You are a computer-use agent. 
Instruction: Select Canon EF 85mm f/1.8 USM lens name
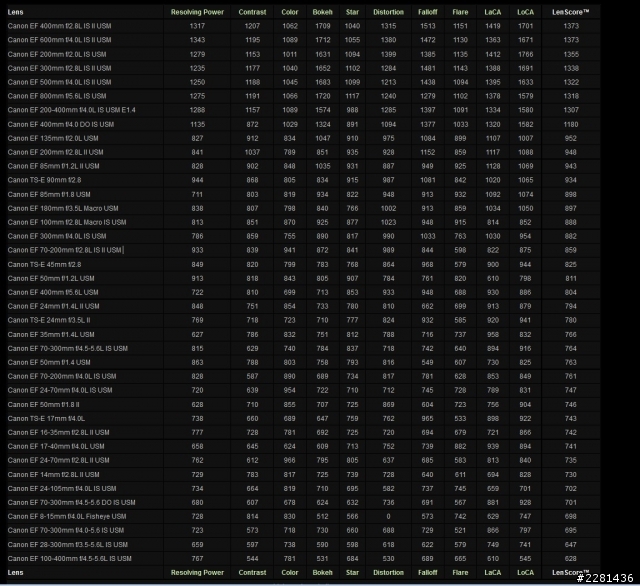coord(49,195)
